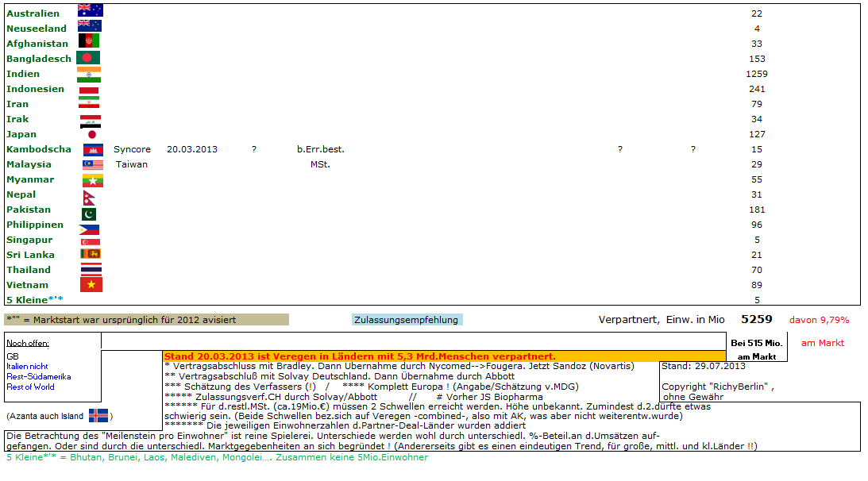Click the 20.03.2013 date in Kambodscha row
This screenshot has width=868, height=481.
tap(192, 149)
